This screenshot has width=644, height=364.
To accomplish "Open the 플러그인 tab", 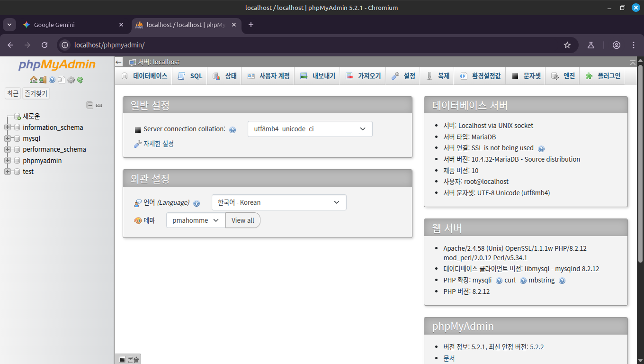I will tap(602, 76).
